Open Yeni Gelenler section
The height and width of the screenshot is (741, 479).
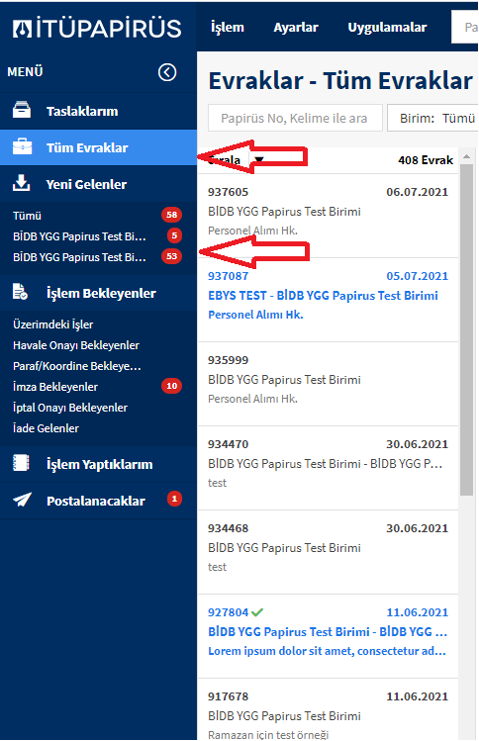pos(98,184)
